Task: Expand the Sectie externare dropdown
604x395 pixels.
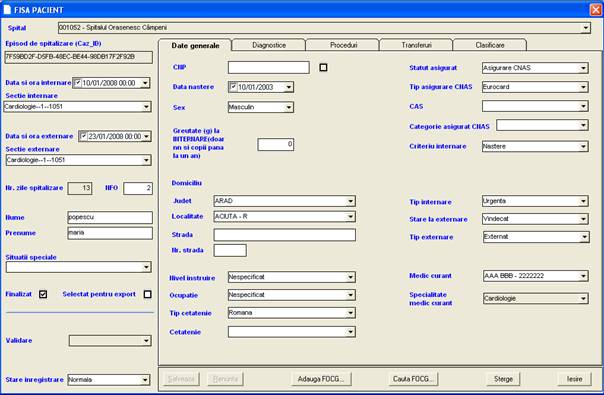Action: point(146,160)
